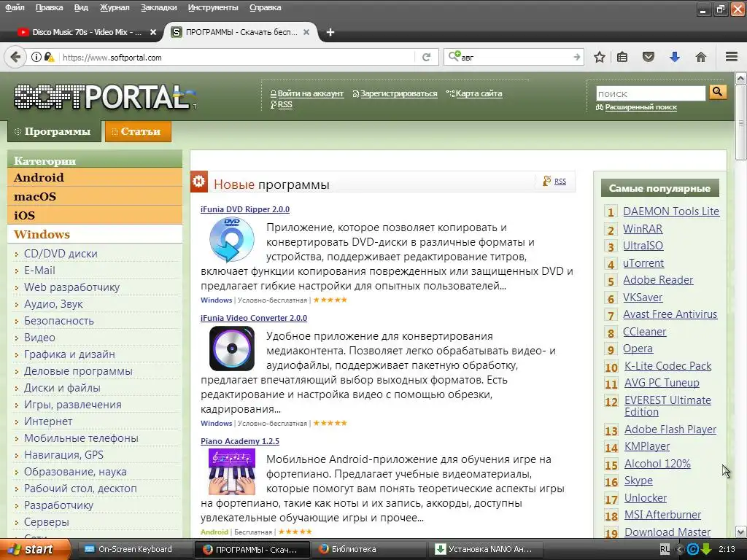
Task: Select the Программы site tab
Action: 54,131
